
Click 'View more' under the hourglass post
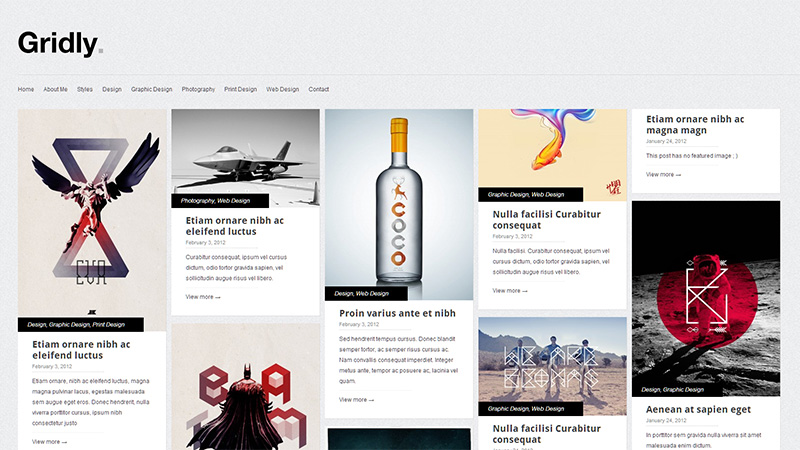click(49, 442)
